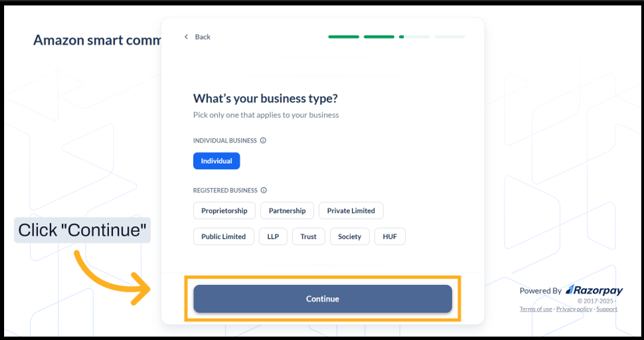Image resolution: width=644 pixels, height=340 pixels.
Task: Click the info icon beside Individual Business
Action: 263,141
